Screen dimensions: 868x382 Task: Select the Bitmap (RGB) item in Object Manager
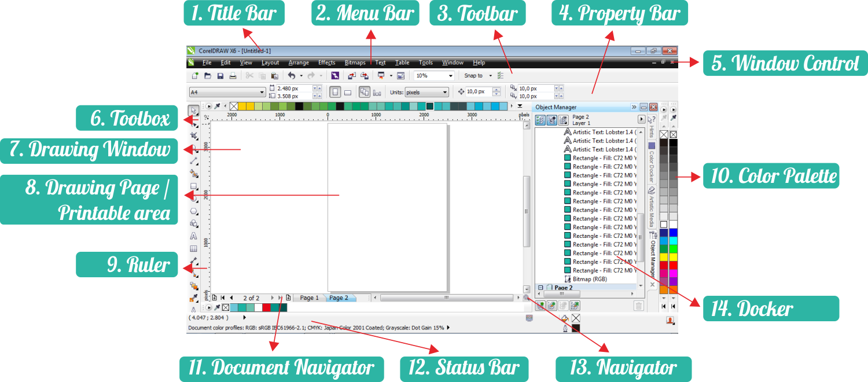tap(589, 279)
